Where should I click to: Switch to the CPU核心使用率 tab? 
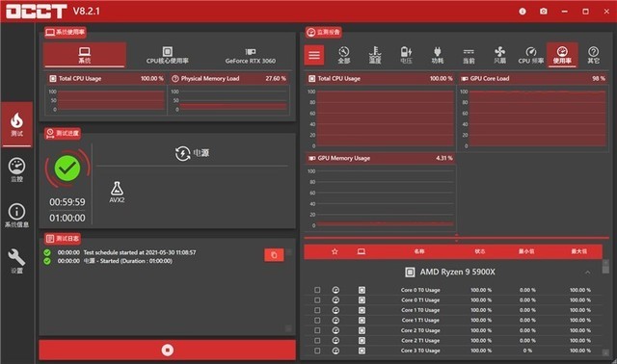click(x=167, y=55)
